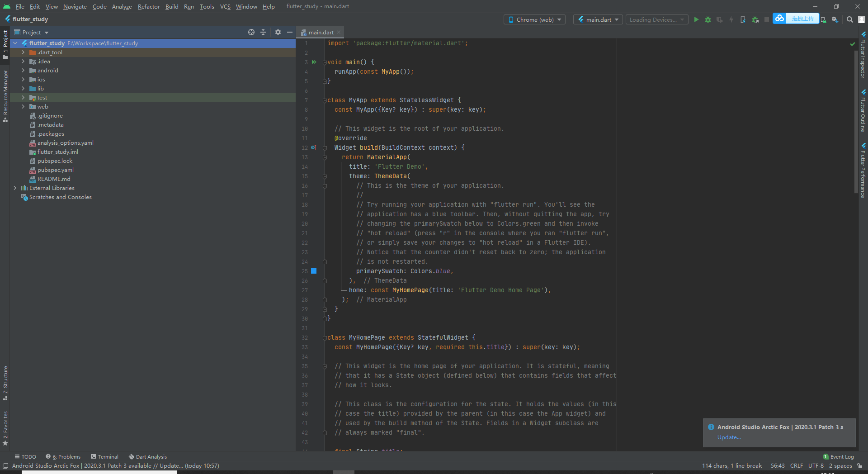Screen dimensions: 868x474
Task: Open Search Everywhere magnifier icon
Action: [x=850, y=19]
